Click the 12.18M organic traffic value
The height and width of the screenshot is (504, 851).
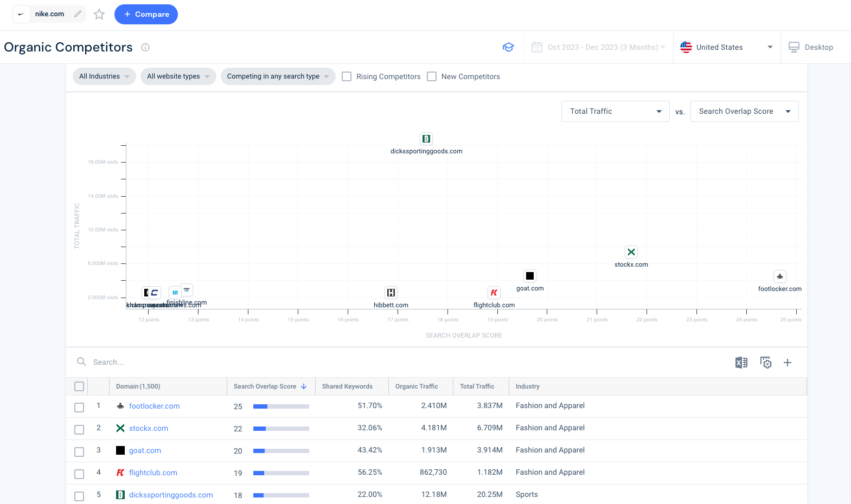click(x=434, y=494)
